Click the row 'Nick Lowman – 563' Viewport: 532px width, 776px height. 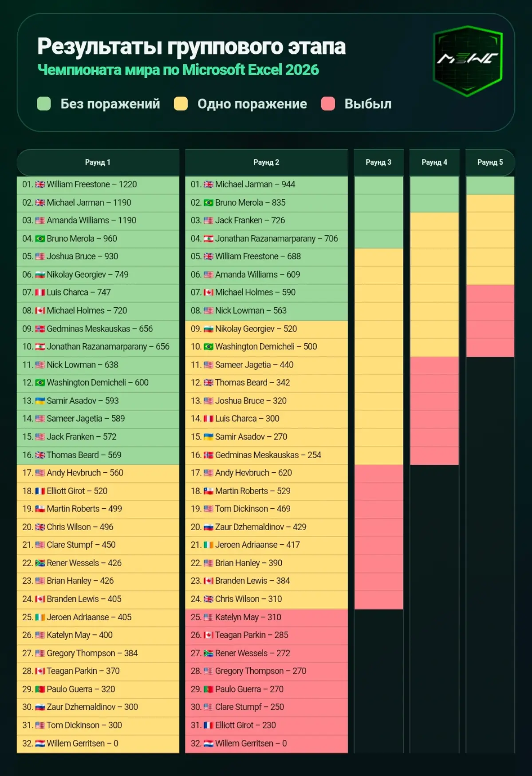266,311
